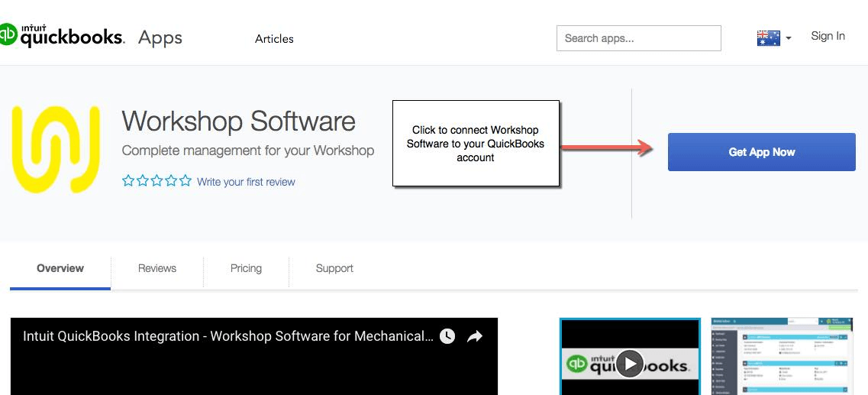Click the fifth rating star
Screen dimensions: 868x395
point(186,180)
